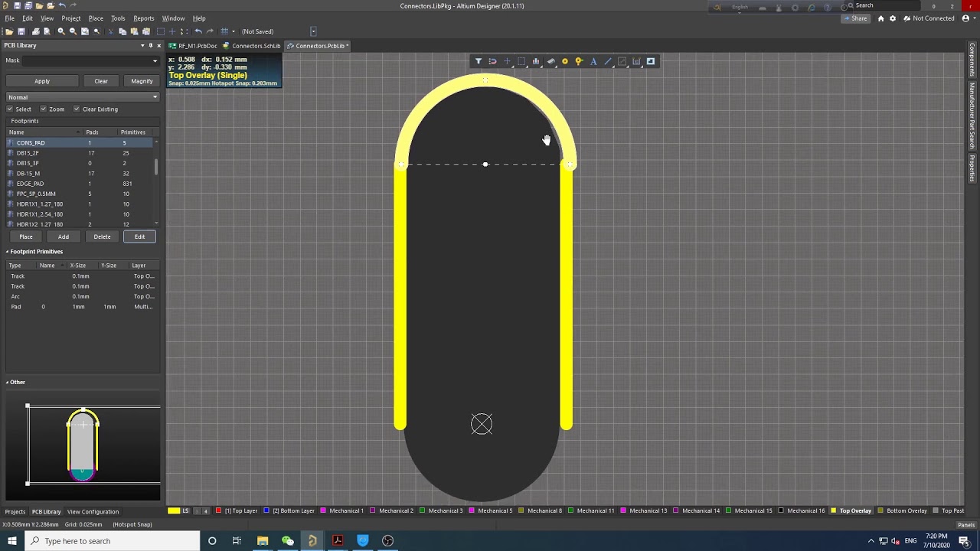
Task: Click the align objects icon
Action: click(x=536, y=61)
